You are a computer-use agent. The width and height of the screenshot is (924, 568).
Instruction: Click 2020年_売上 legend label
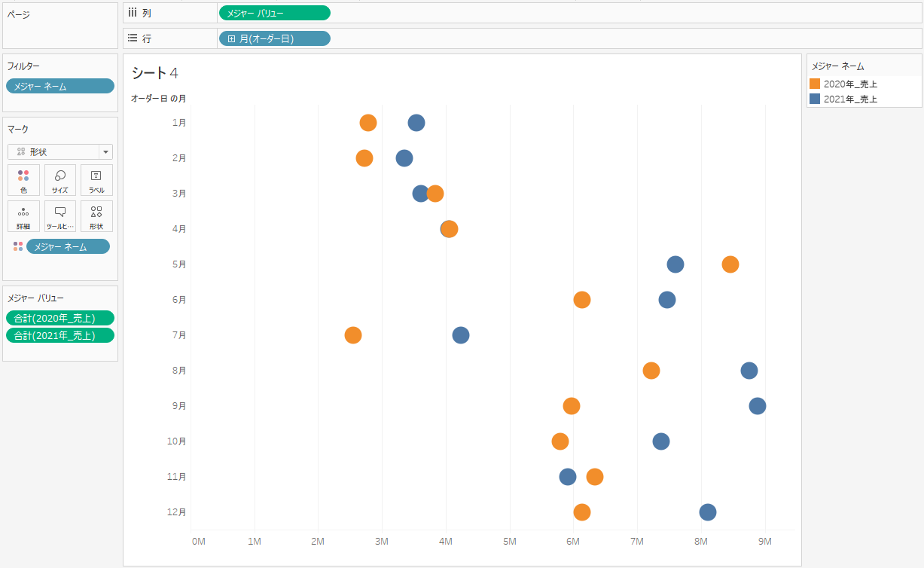[851, 84]
